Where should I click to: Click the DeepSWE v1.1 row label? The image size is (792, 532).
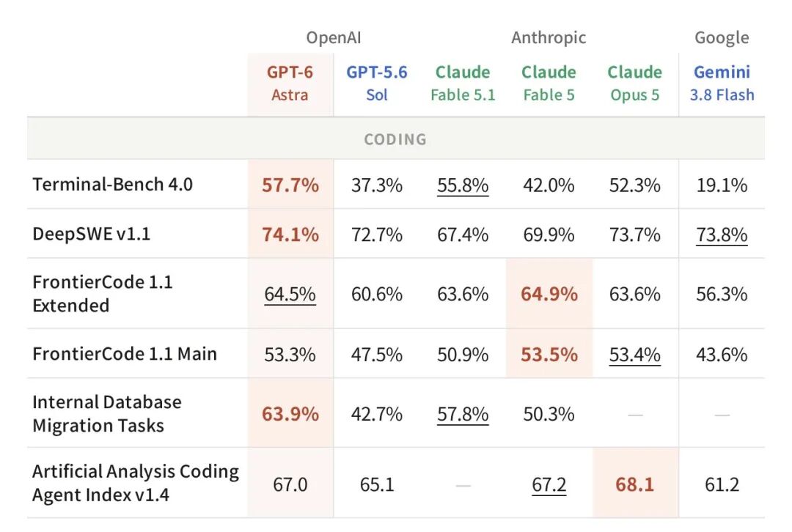coord(92,234)
